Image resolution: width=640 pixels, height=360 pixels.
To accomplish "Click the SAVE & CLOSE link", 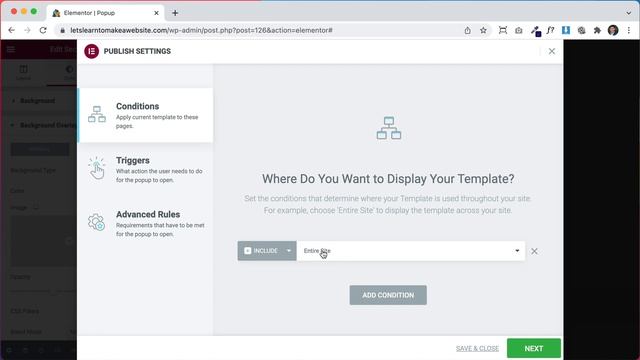I will coord(477,349).
